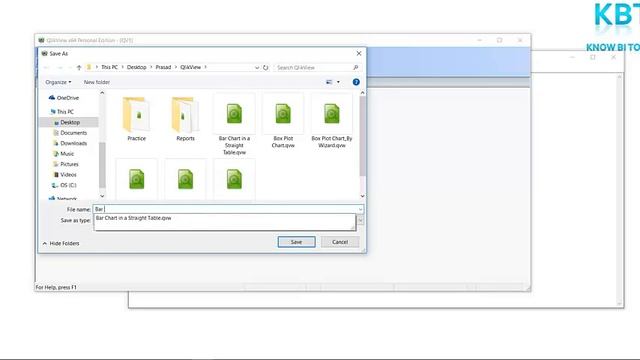
Task: Cancel the Save As dialog
Action: pyautogui.click(x=340, y=242)
